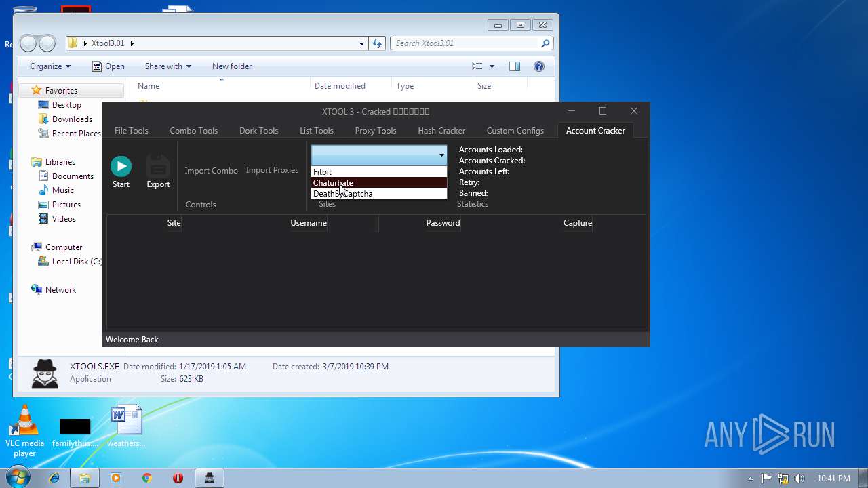Image resolution: width=868 pixels, height=488 pixels.
Task: Select Favorites in the navigation pane
Action: point(61,91)
